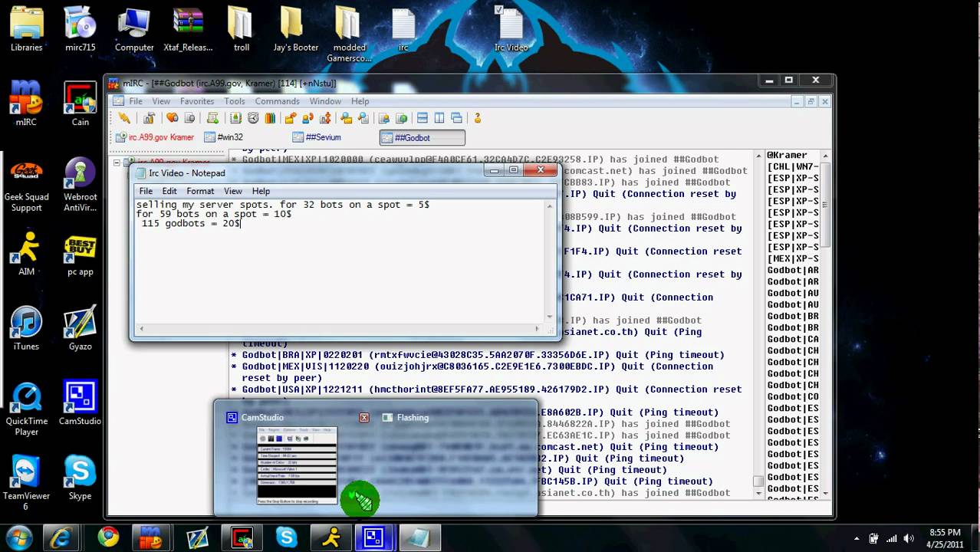The width and height of the screenshot is (980, 552).
Task: Open the mIRC Window menu
Action: point(325,101)
